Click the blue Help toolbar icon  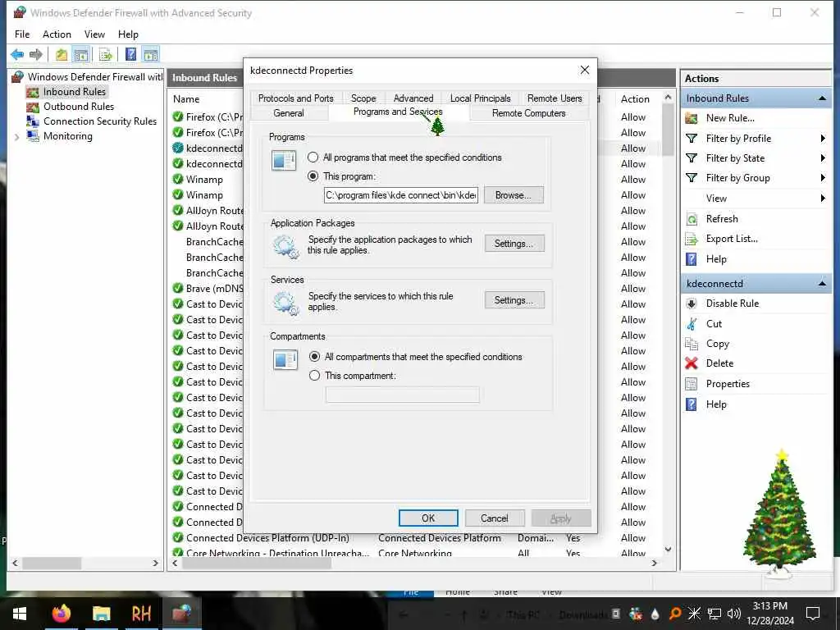(130, 54)
